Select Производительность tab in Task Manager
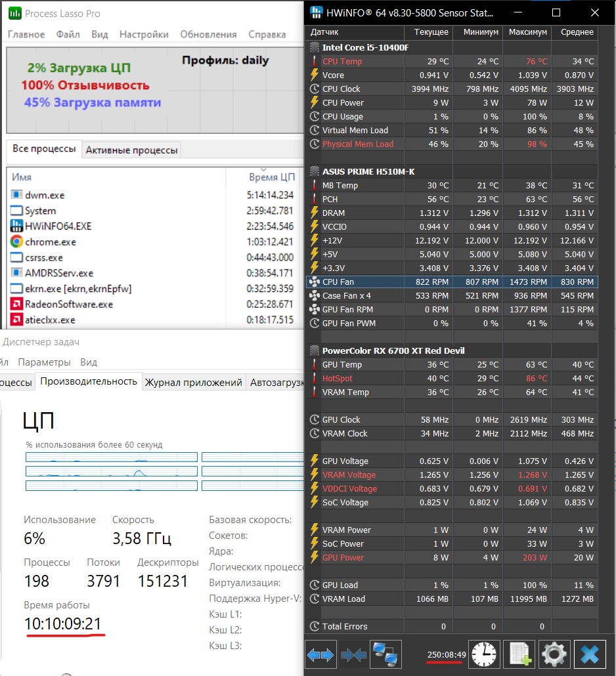The image size is (616, 676). coord(89,381)
